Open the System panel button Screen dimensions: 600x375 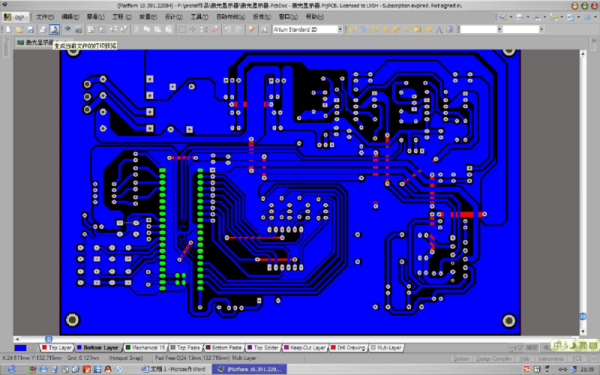click(461, 359)
